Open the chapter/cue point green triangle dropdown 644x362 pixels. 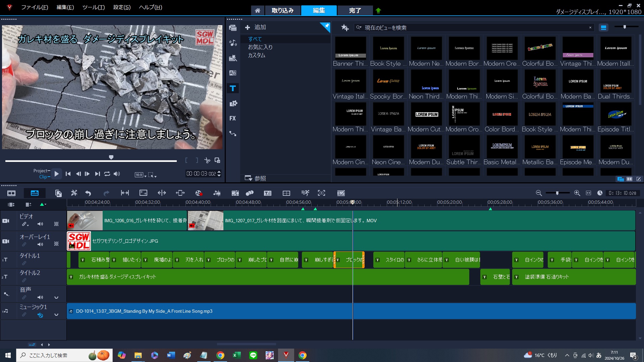tap(43, 204)
